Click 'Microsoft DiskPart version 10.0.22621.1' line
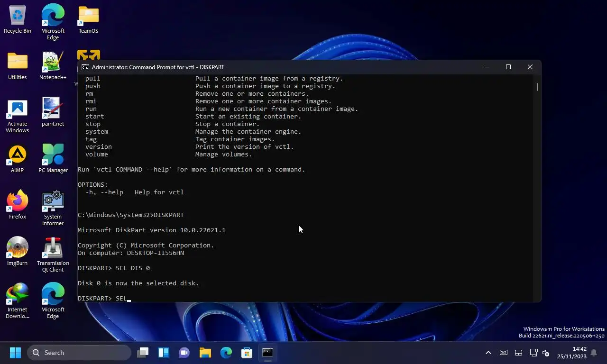 point(152,230)
